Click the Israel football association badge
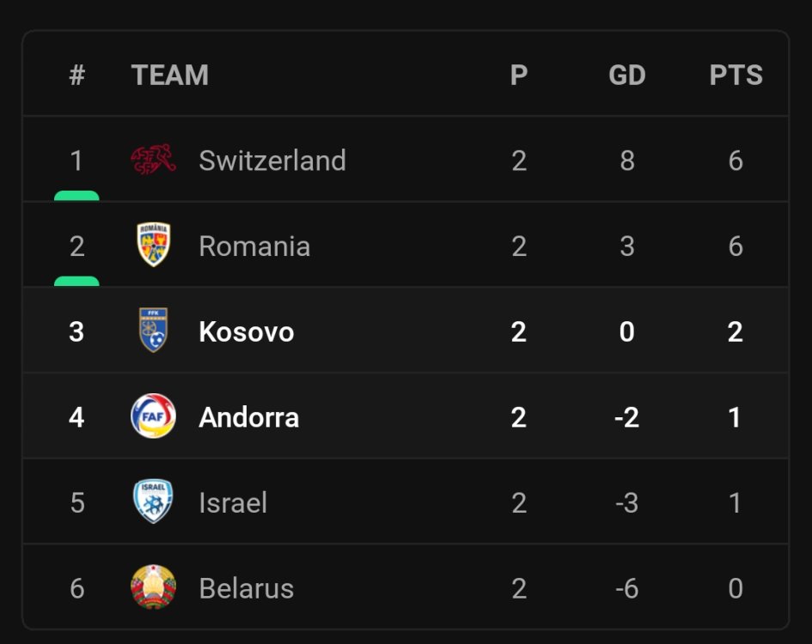Image resolution: width=812 pixels, height=644 pixels. (153, 501)
